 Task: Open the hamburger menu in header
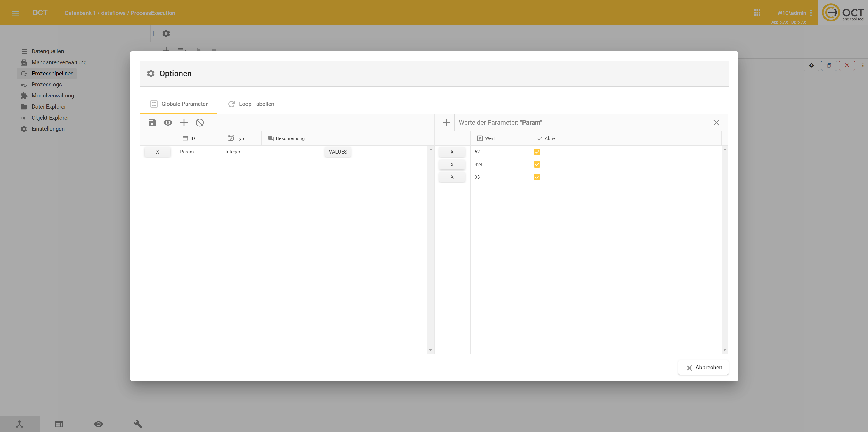click(15, 13)
